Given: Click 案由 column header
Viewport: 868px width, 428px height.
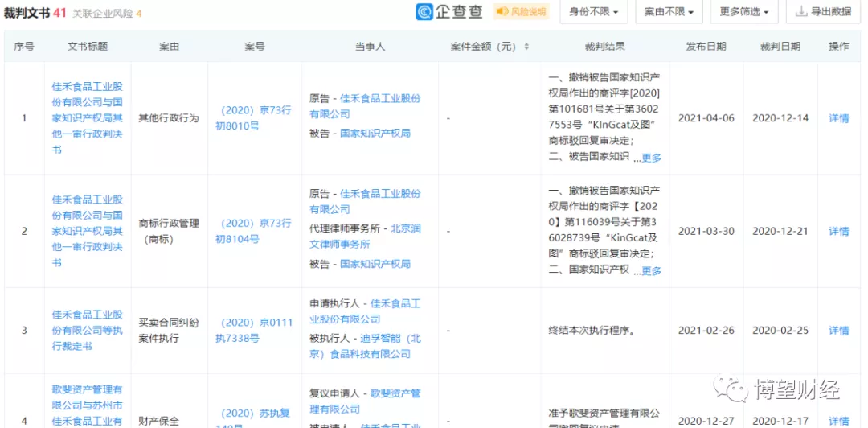Looking at the screenshot, I should coord(169,47).
